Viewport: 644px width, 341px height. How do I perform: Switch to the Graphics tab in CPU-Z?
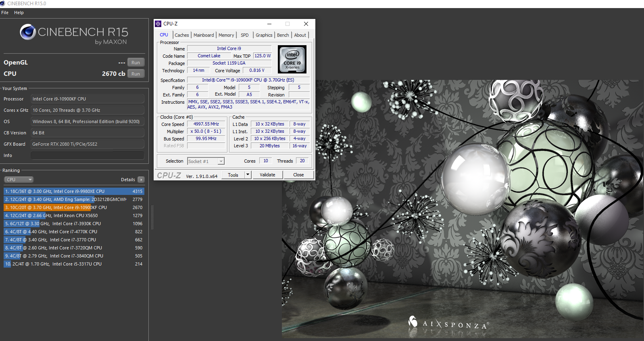point(264,35)
